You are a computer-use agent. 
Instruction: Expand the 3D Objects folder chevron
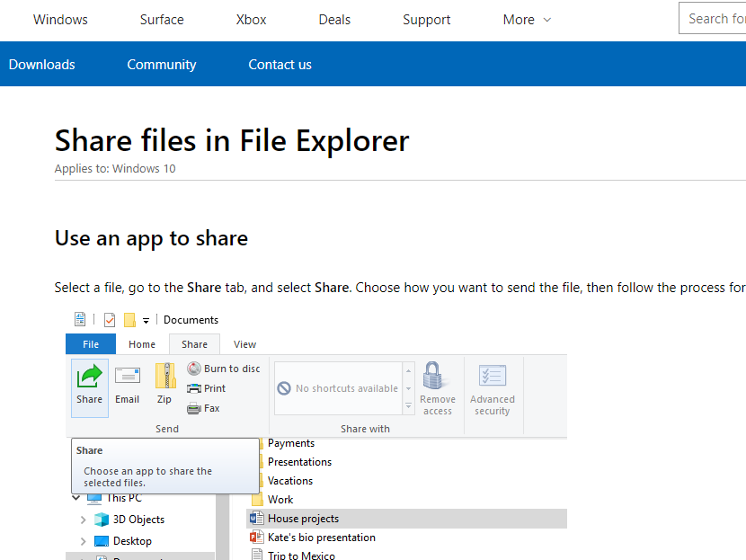tap(82, 519)
